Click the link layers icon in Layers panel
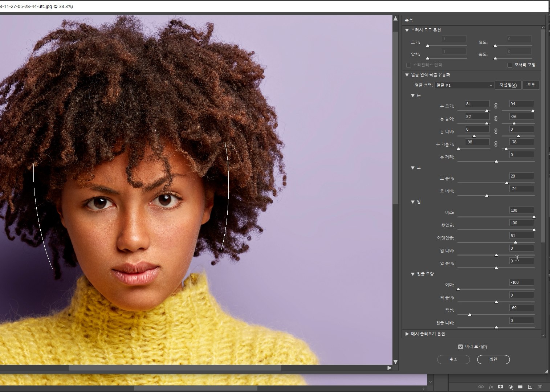 point(481,387)
